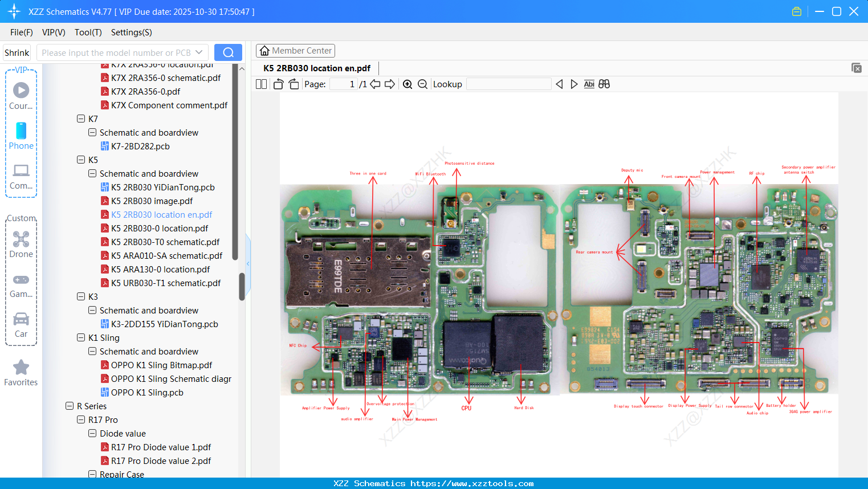Click the Member Center button
The image size is (868, 489).
(x=295, y=51)
